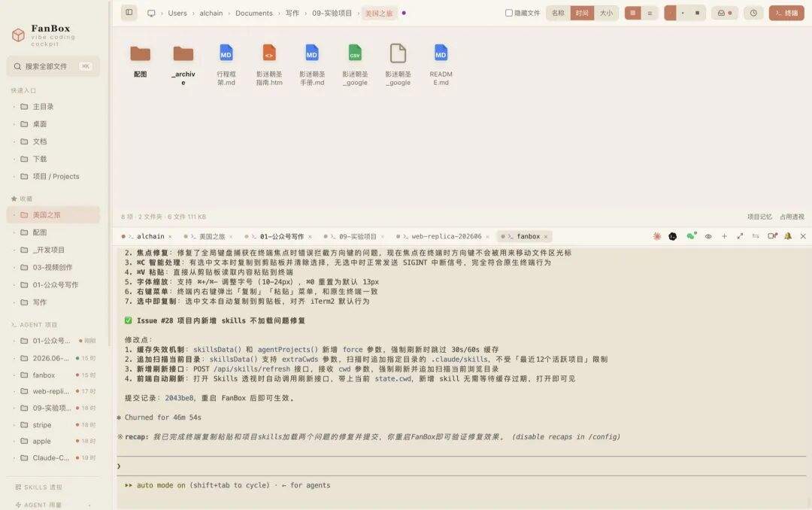Switch to list view layout

tap(650, 13)
